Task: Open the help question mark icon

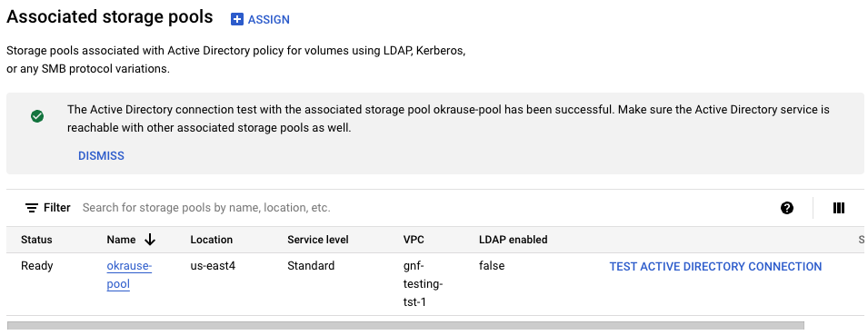Action: (x=786, y=208)
